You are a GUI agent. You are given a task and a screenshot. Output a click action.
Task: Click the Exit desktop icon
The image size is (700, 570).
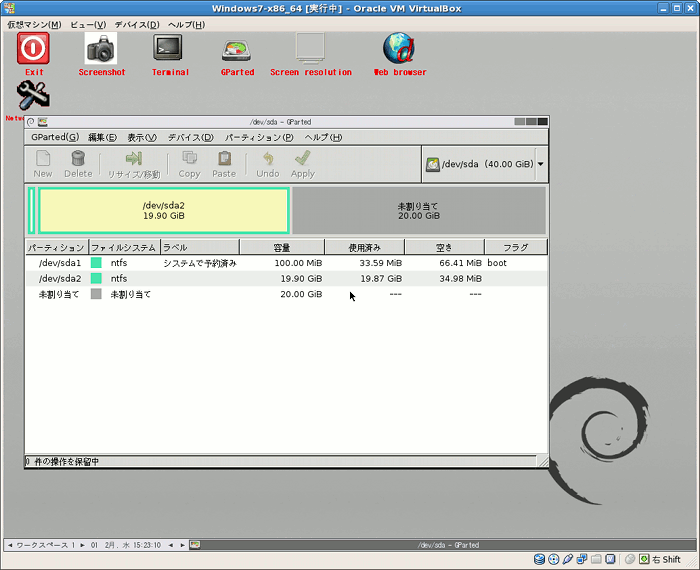(33, 49)
